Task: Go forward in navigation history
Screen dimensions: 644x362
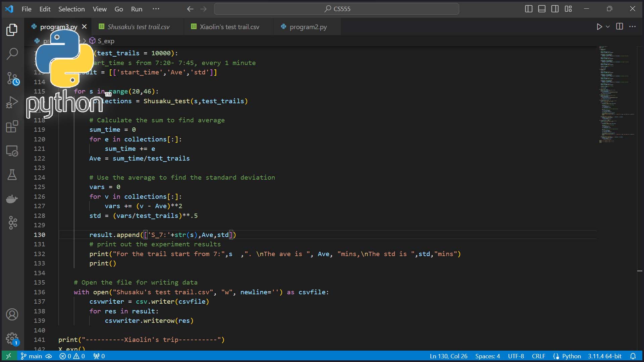Action: (x=203, y=9)
